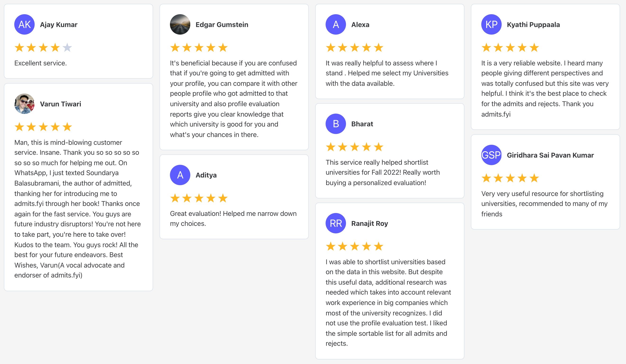Click Ranajit Roy's RR avatar icon
The image size is (626, 364).
coord(336,223)
